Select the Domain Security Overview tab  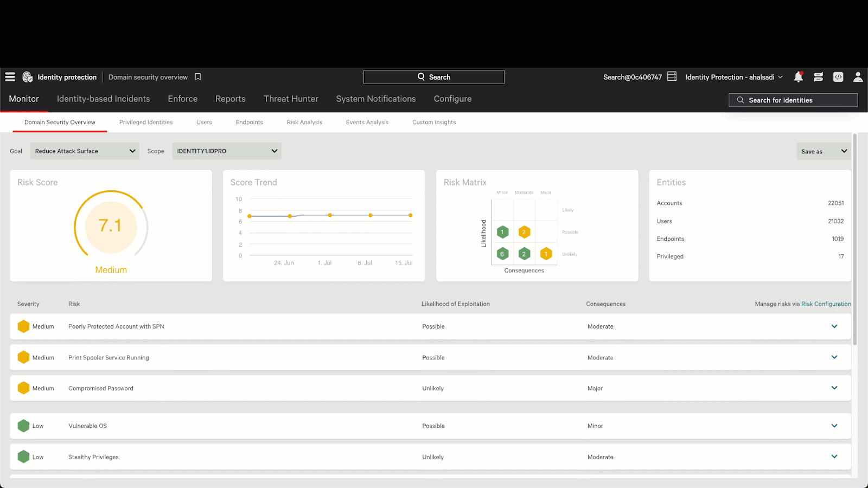click(60, 122)
